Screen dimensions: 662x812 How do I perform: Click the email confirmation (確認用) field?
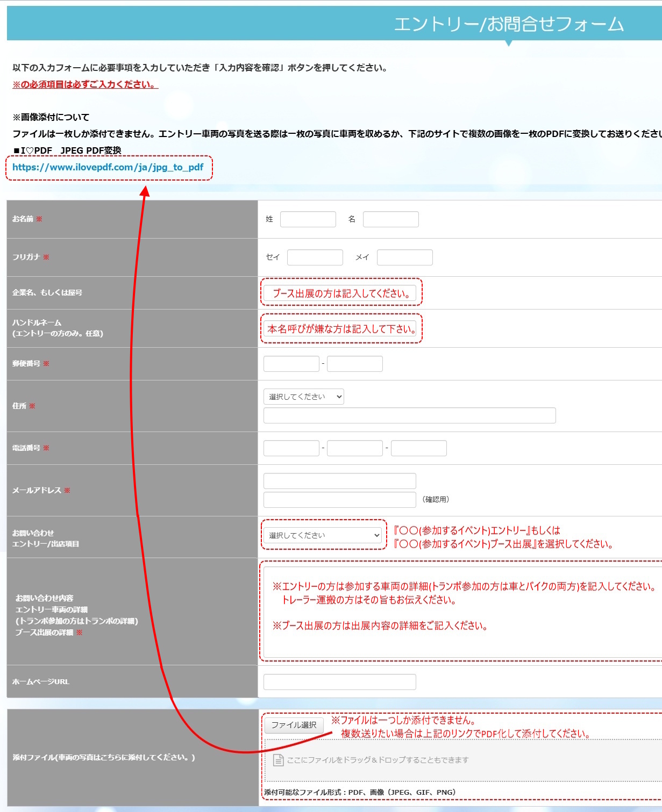pyautogui.click(x=339, y=500)
